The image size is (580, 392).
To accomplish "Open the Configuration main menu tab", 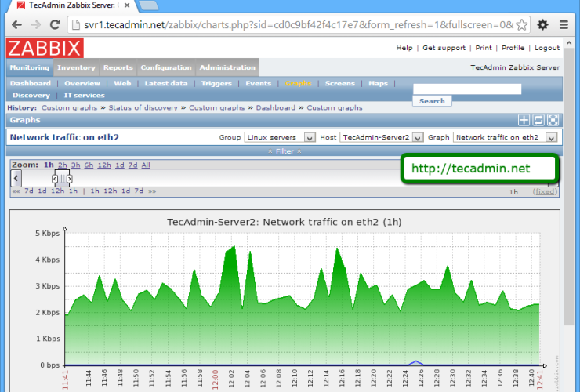I will pyautogui.click(x=166, y=67).
